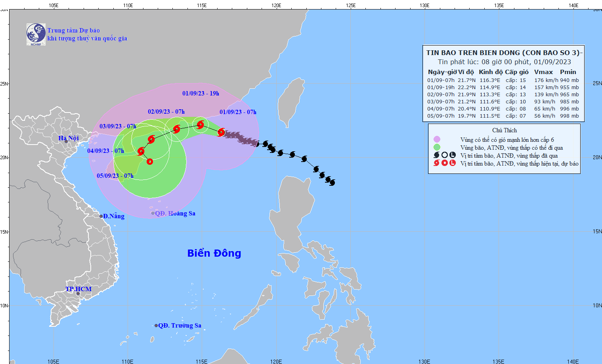Click the top axis label '140E'
The image size is (602, 364).
573,5
